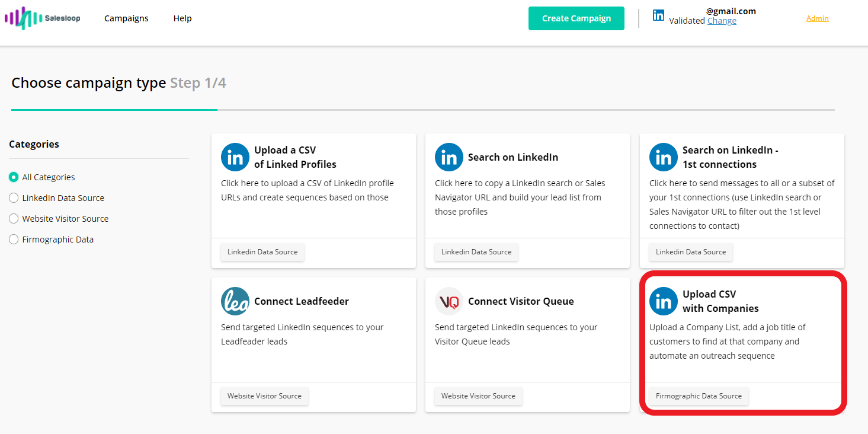This screenshot has height=434, width=868.
Task: Select the All Categories radio button
Action: (14, 177)
